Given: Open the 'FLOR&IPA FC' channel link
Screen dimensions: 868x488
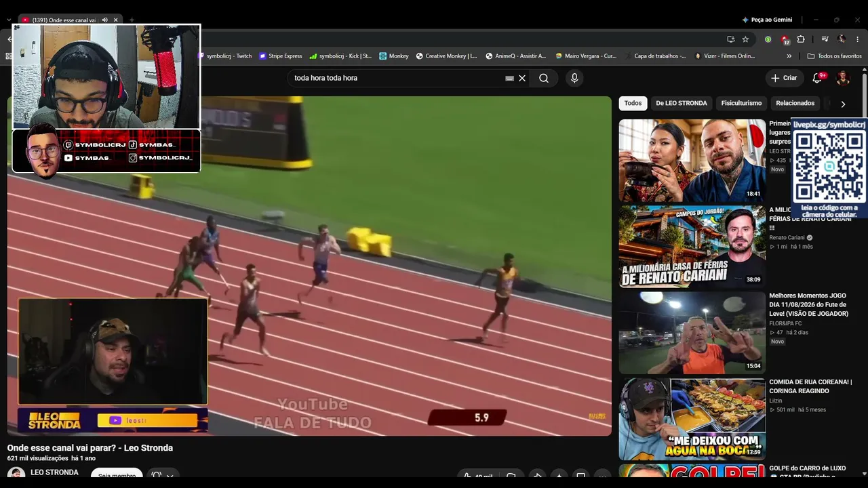Looking at the screenshot, I should (785, 323).
